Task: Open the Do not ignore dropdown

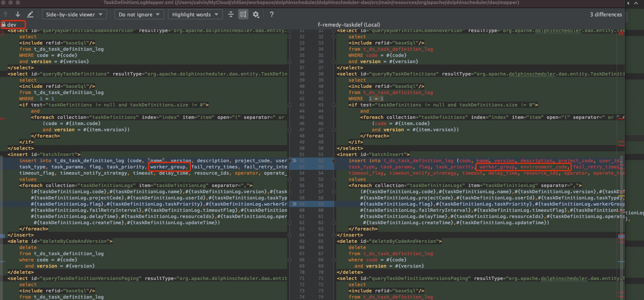Action: pos(139,15)
